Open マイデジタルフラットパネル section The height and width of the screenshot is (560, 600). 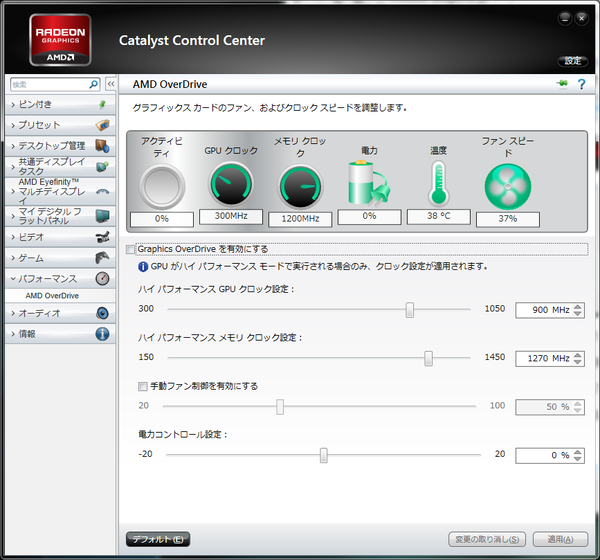point(60,216)
